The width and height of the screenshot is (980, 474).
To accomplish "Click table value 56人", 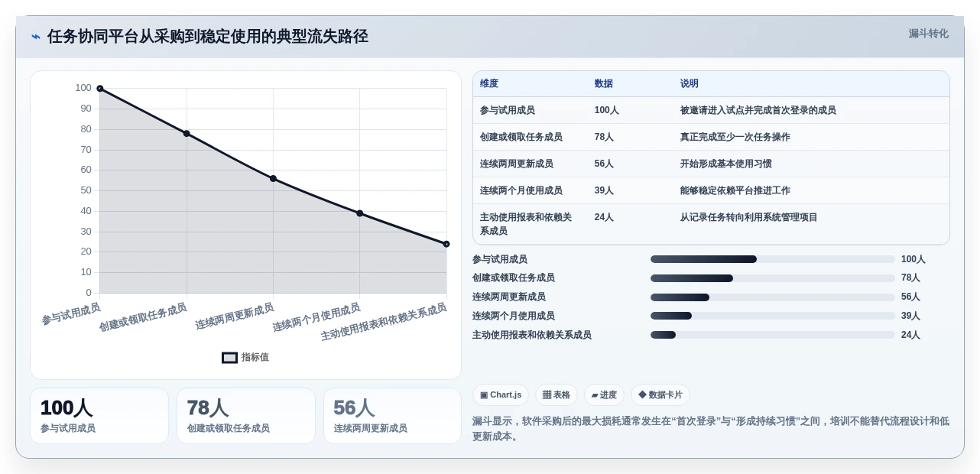I will (604, 164).
